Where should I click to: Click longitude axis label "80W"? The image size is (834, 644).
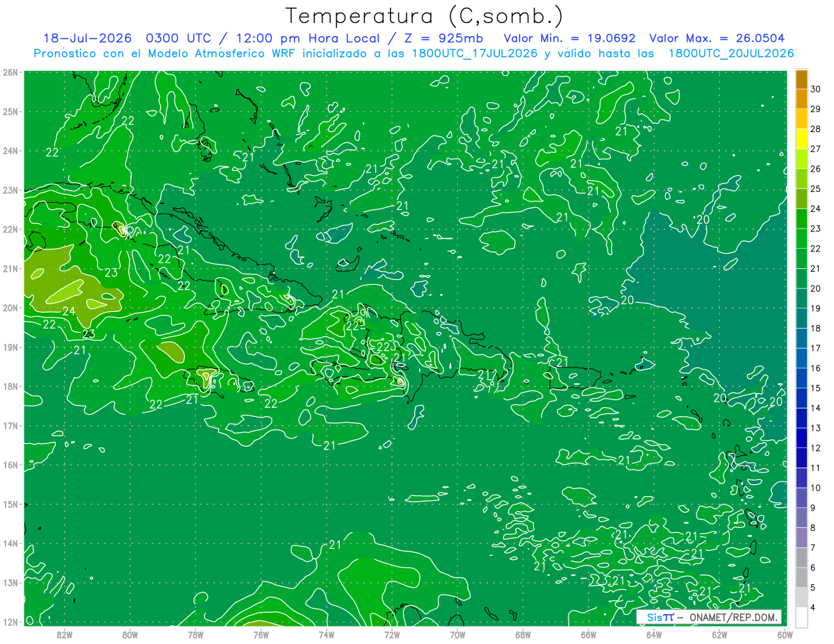[x=130, y=634]
